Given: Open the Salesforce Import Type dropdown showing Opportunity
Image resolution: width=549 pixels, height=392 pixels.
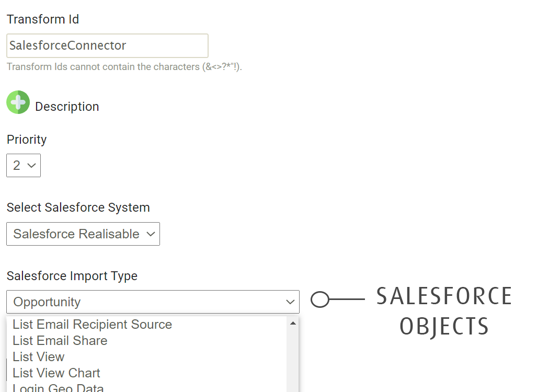Looking at the screenshot, I should [x=153, y=302].
